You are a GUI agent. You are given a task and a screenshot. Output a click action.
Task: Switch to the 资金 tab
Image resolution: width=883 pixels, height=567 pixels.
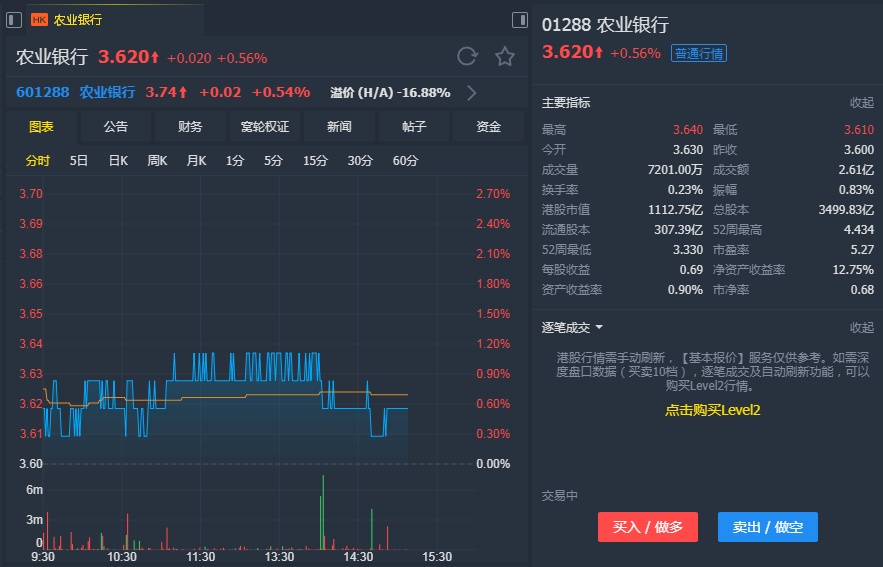pyautogui.click(x=488, y=127)
